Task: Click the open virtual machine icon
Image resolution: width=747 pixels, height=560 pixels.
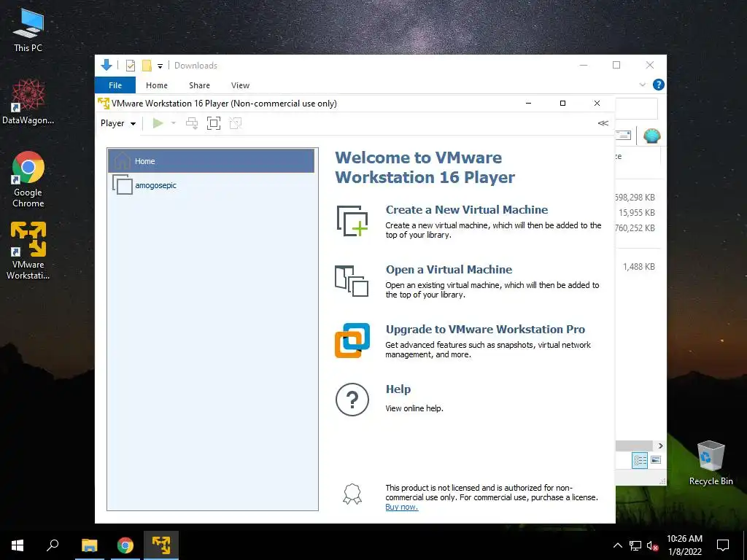Action: (352, 281)
